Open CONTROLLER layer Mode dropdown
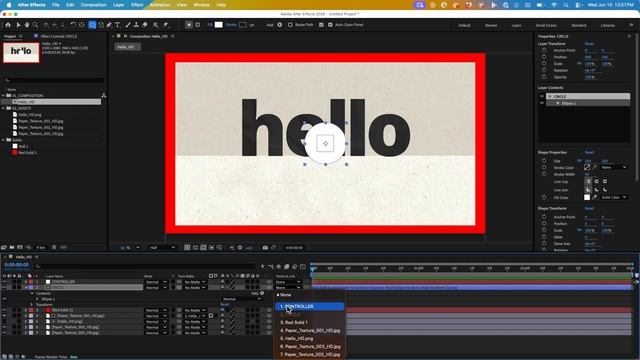The height and width of the screenshot is (360, 640). click(x=156, y=282)
